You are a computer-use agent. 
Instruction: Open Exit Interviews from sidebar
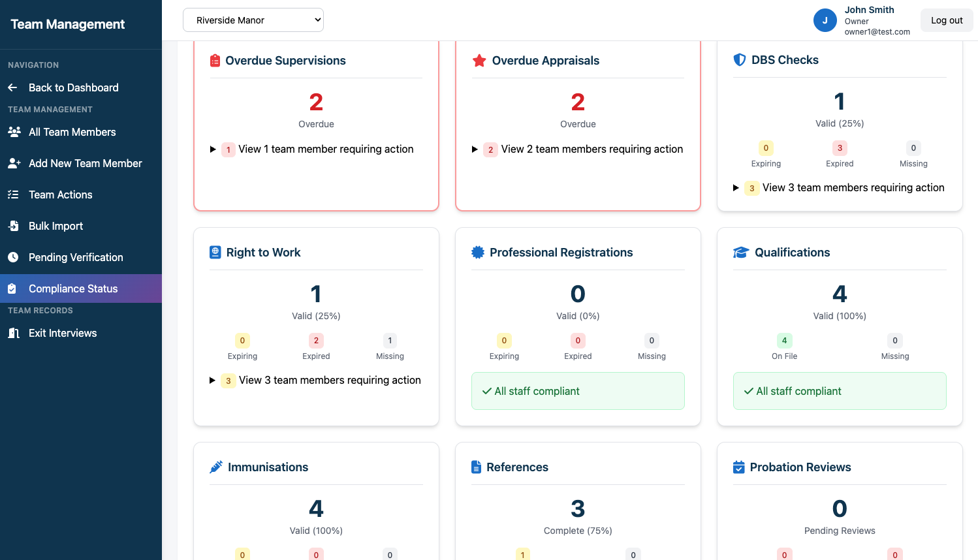pos(63,333)
